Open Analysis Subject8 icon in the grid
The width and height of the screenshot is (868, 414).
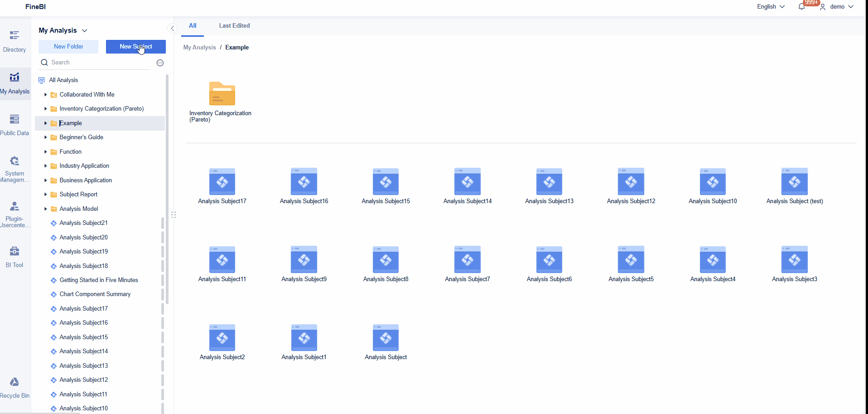(386, 260)
